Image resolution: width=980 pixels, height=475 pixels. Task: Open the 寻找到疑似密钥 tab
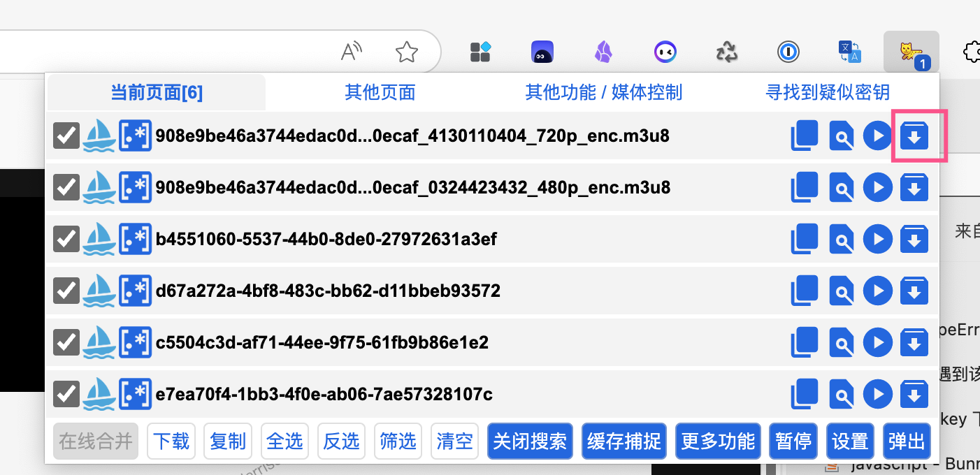click(x=828, y=92)
